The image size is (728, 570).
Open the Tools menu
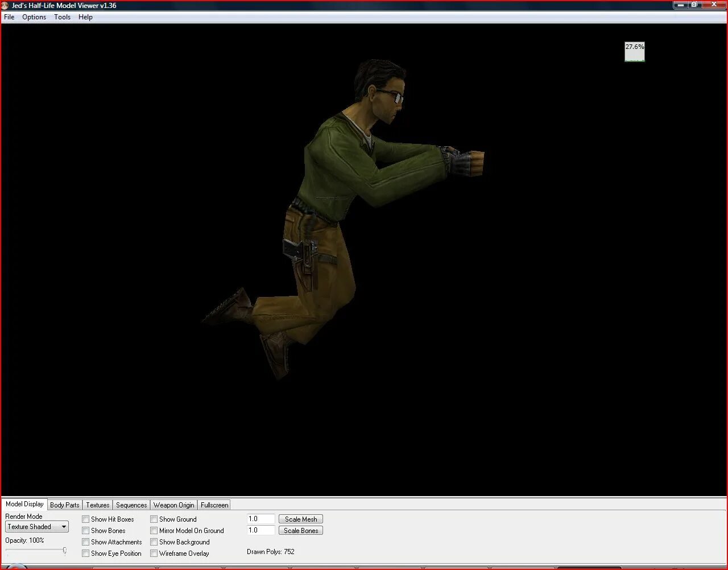(63, 17)
